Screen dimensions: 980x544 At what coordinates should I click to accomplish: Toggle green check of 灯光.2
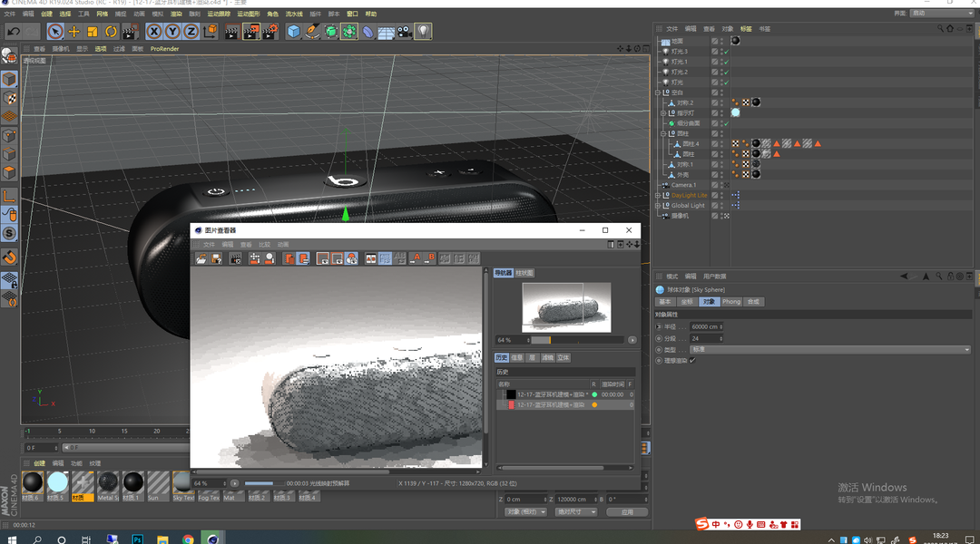click(x=726, y=73)
